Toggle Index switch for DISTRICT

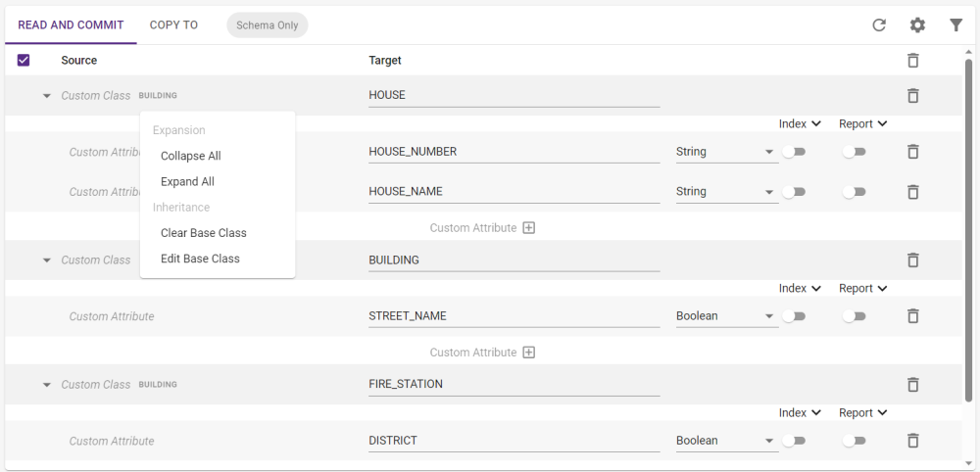(794, 441)
